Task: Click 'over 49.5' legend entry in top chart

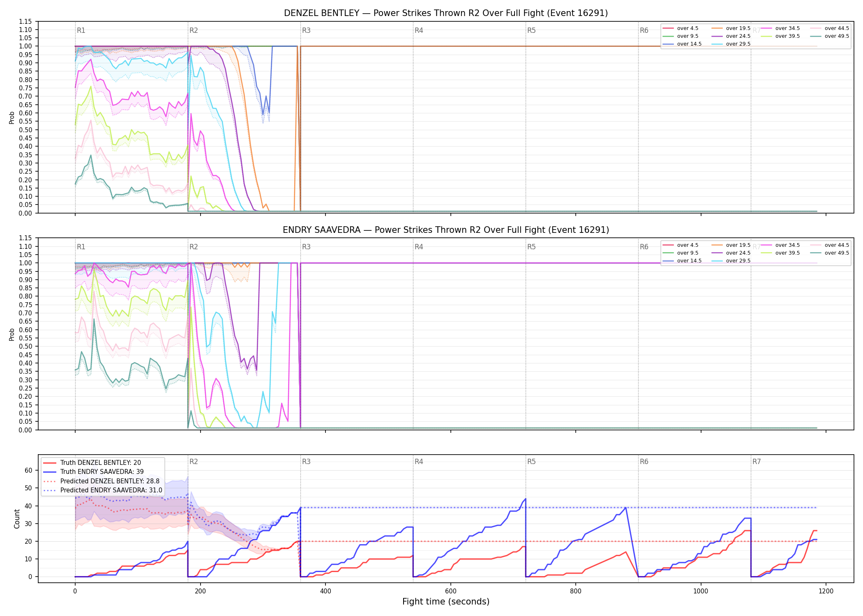Action: 829,36
